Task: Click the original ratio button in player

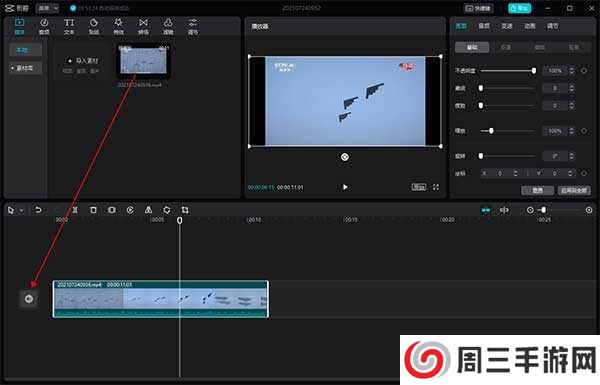Action: 419,187
